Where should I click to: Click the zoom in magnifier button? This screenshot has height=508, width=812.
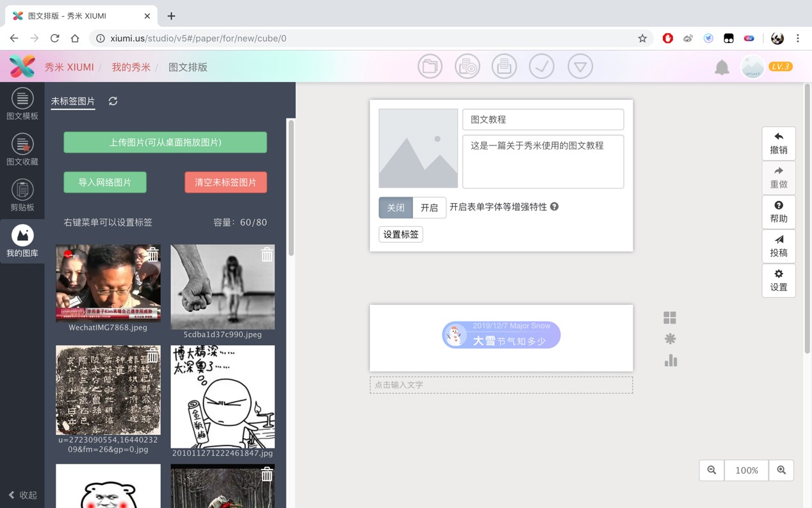click(x=781, y=470)
